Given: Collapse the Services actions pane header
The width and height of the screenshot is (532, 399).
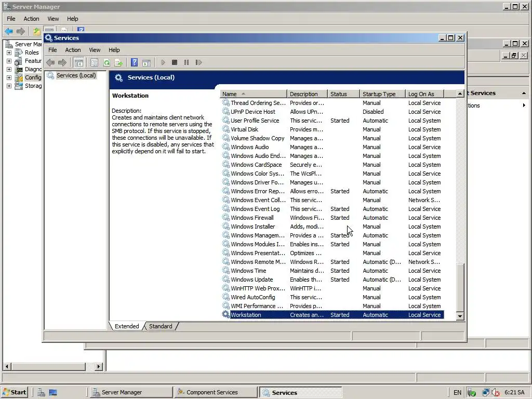Looking at the screenshot, I should [x=524, y=93].
